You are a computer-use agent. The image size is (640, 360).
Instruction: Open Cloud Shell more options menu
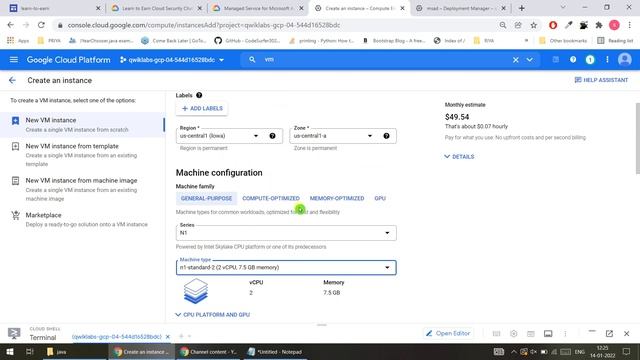tap(565, 334)
